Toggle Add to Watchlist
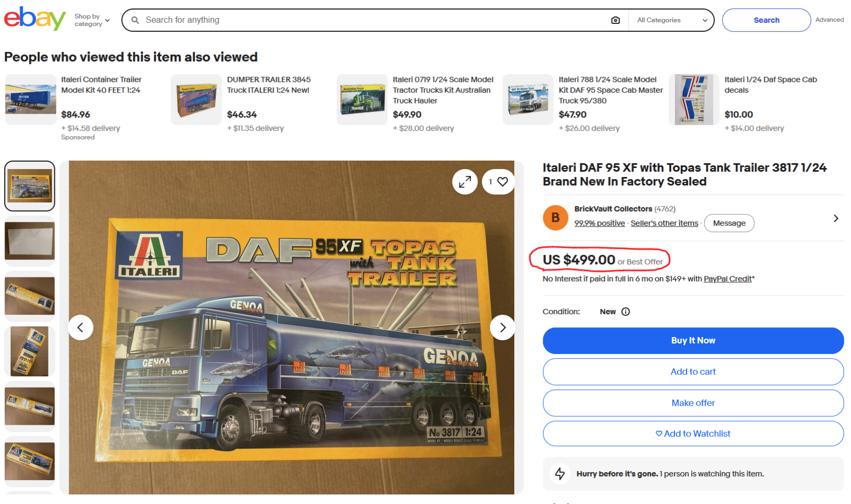 tap(693, 434)
